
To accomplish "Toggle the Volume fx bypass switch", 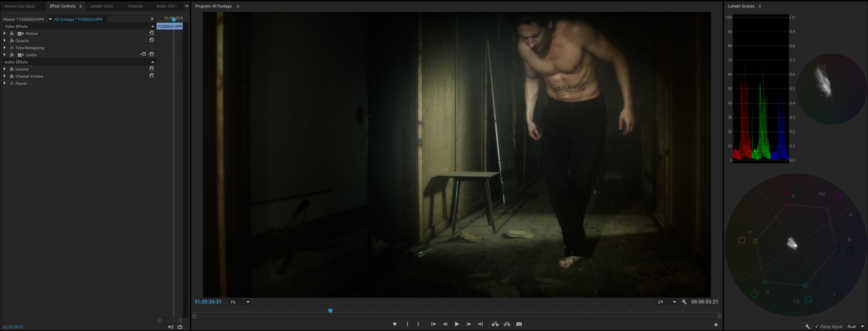I will pyautogui.click(x=12, y=69).
